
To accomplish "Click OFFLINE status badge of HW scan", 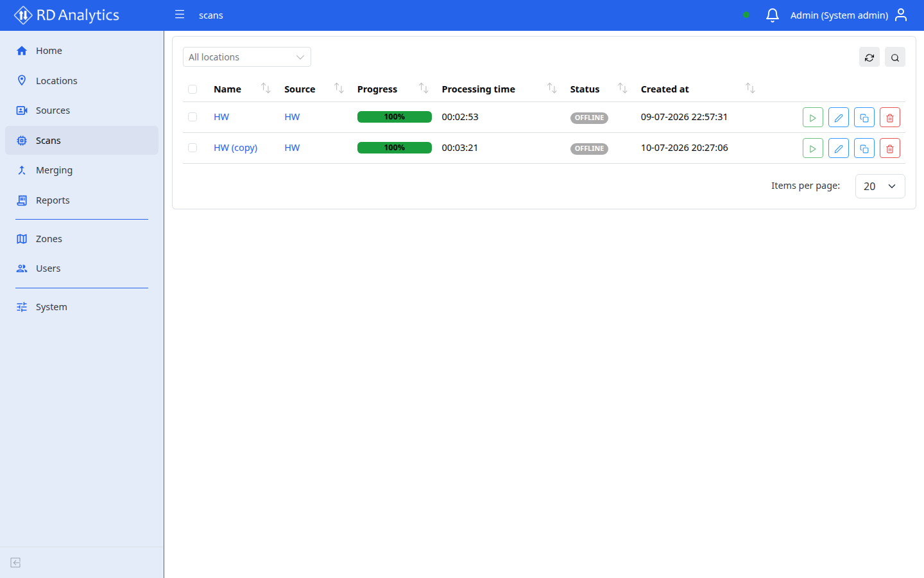I will point(589,118).
